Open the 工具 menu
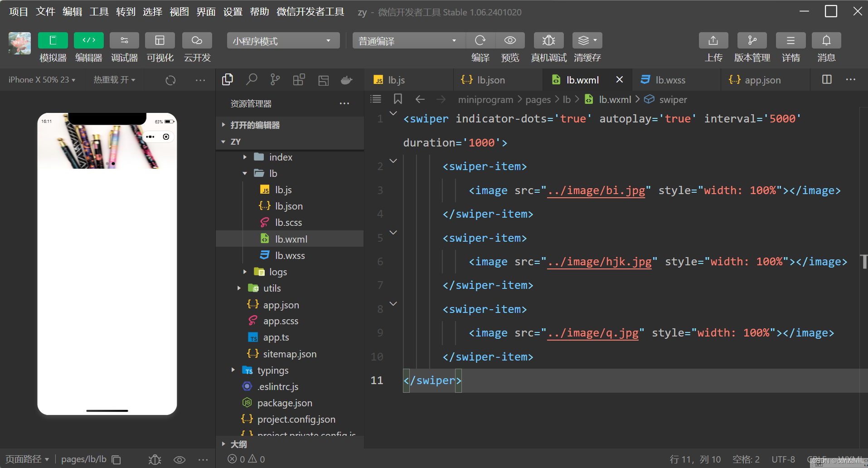 click(99, 12)
